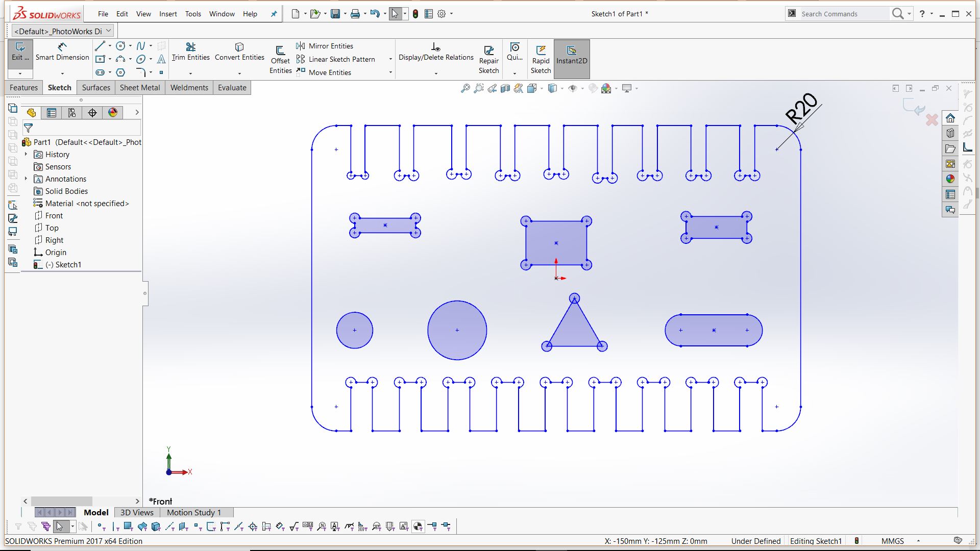Click the Motion Study 1 tab
Screen dimensions: 980x551
tap(194, 512)
